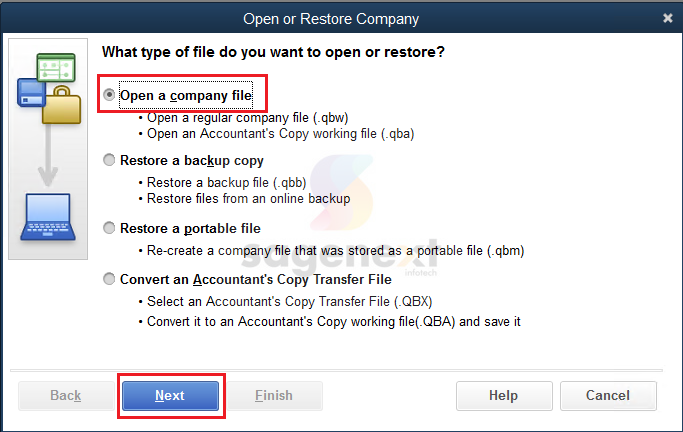683x432 pixels.
Task: Close the dialog with the X icon
Action: coord(667,18)
